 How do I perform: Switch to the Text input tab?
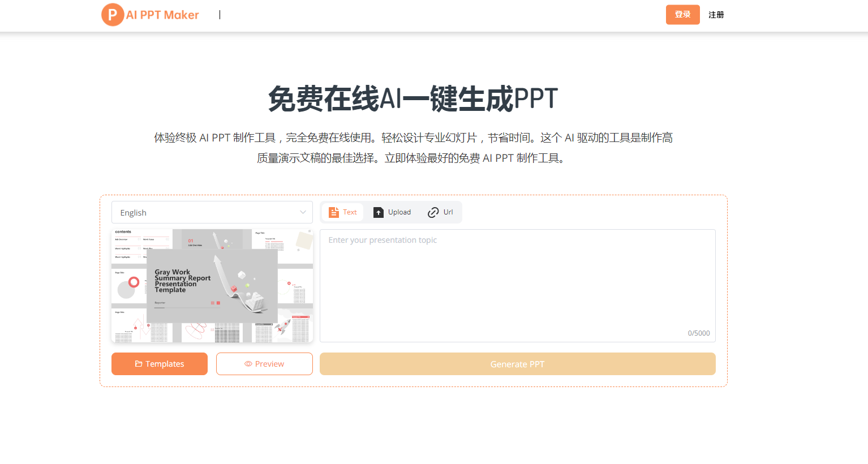(x=343, y=212)
